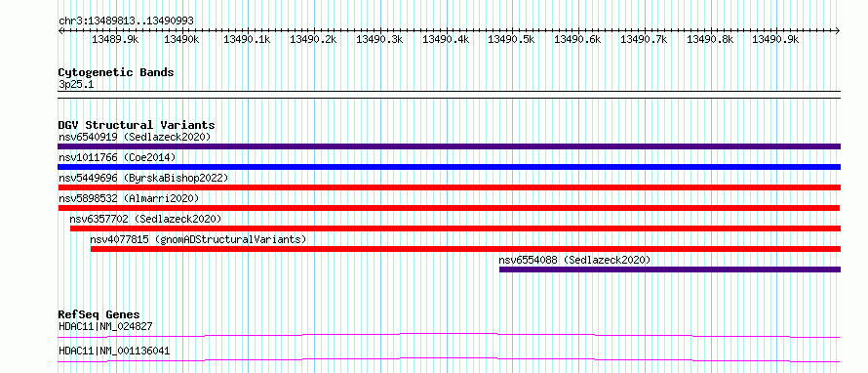Click the nsv6540919 (Sedlazeck2020) variant label

coord(135,137)
